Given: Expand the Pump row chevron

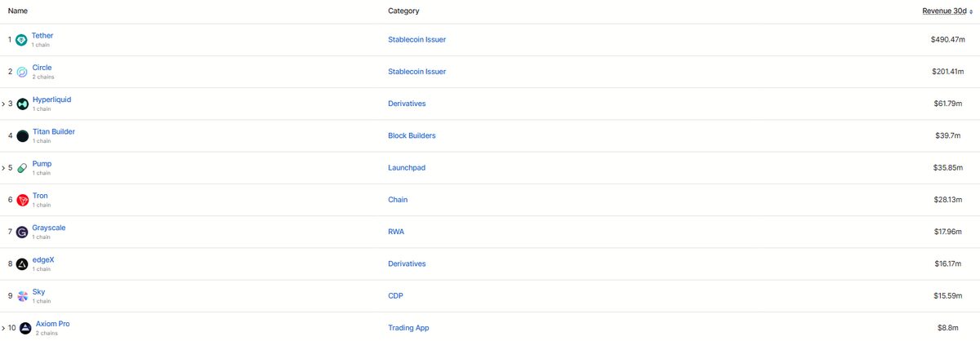Looking at the screenshot, I should pos(3,168).
